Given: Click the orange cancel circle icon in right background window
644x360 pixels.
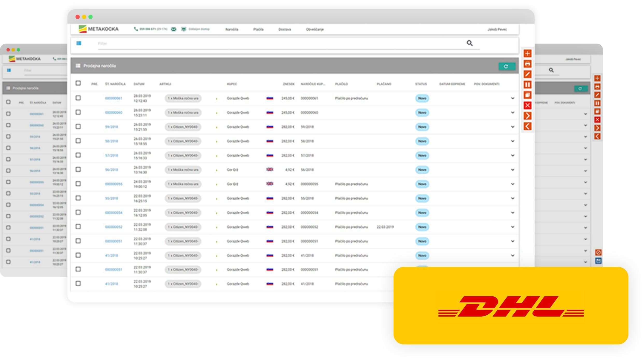Looking at the screenshot, I should pyautogui.click(x=598, y=252).
